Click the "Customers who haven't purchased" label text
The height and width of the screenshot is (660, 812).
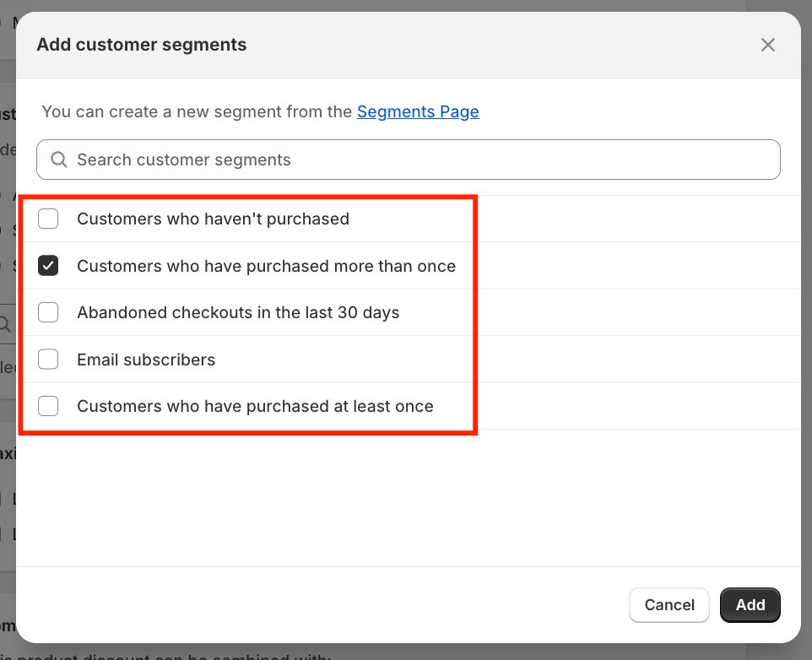click(213, 219)
